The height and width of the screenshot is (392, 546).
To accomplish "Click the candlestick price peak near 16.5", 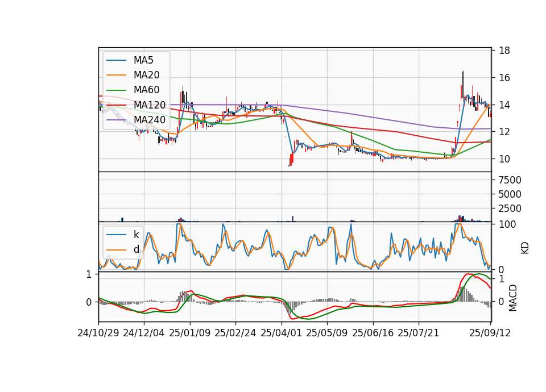I will pos(463,85).
